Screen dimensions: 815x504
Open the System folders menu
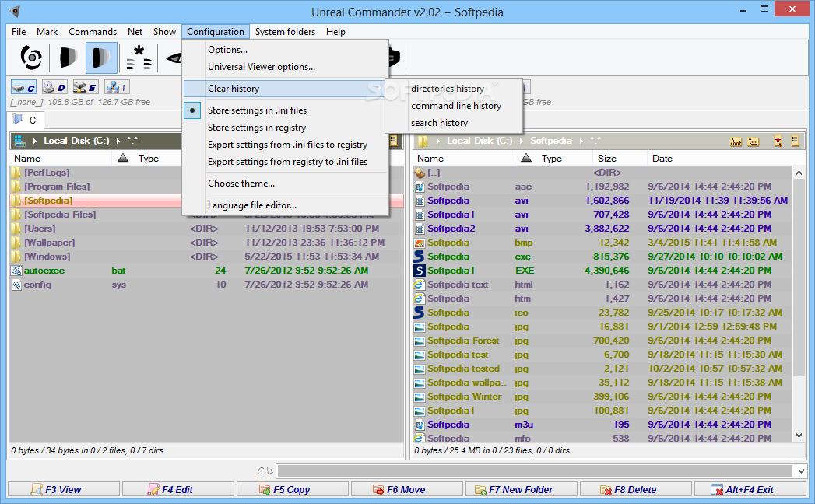point(285,32)
